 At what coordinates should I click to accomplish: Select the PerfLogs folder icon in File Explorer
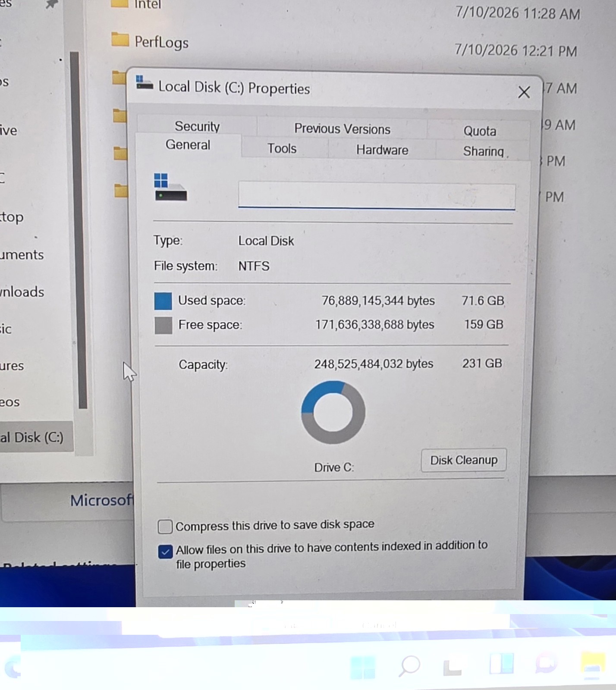coord(120,40)
